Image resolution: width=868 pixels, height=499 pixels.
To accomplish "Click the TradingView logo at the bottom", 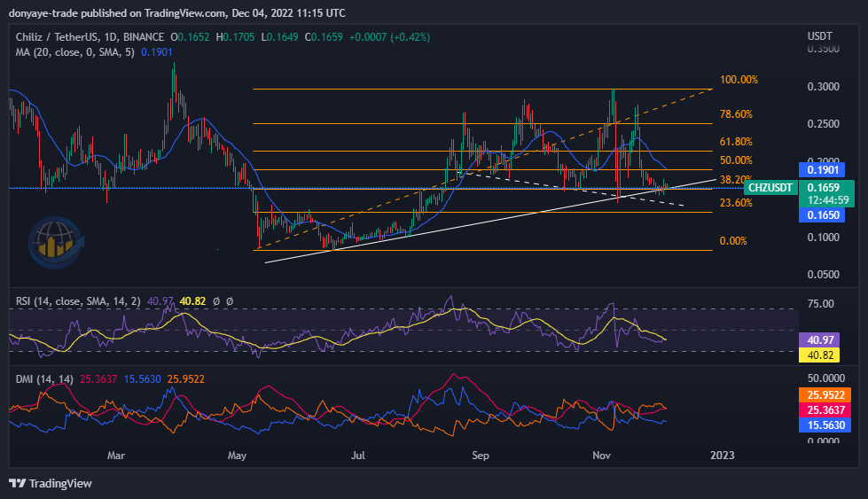I will pyautogui.click(x=51, y=484).
